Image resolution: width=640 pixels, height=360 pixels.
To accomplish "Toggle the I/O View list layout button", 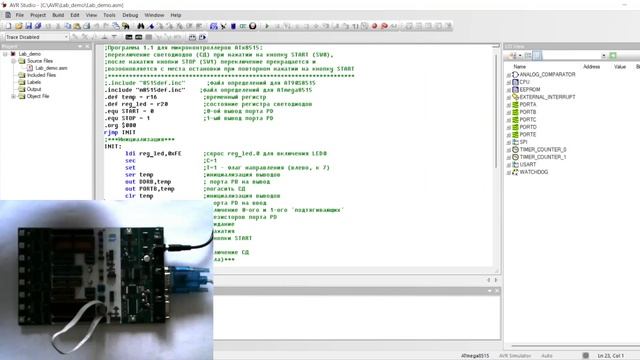I will (528, 56).
